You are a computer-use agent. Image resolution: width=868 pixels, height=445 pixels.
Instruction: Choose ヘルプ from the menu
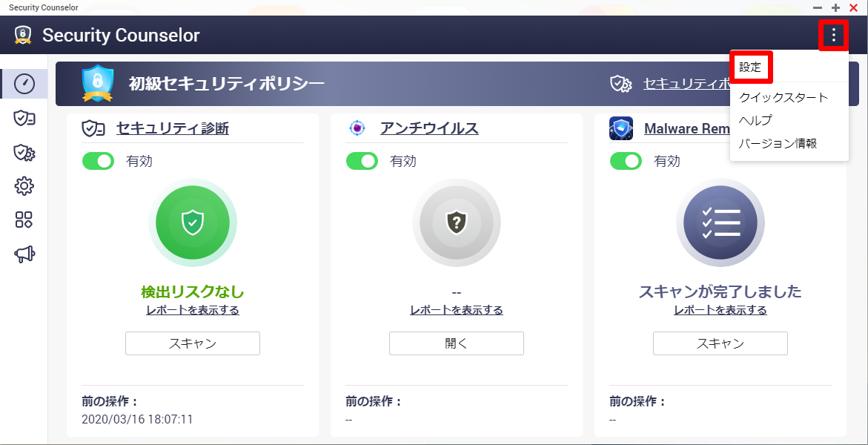755,120
